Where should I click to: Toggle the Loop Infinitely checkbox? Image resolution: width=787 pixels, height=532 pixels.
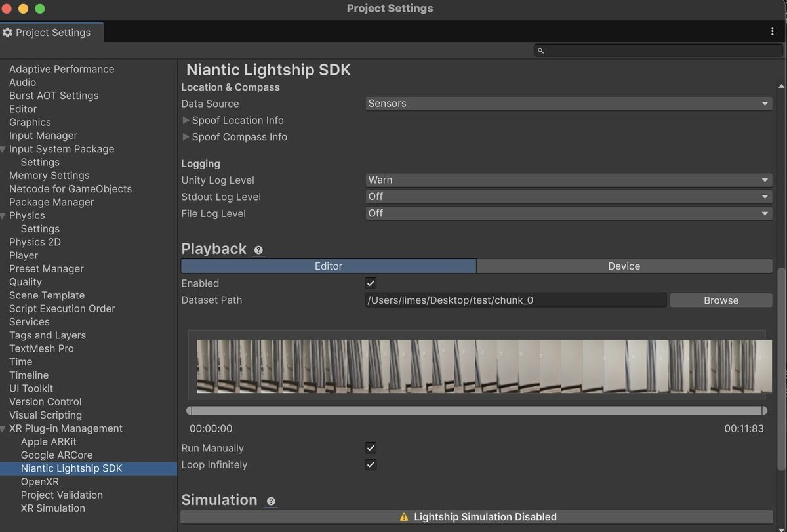pos(371,464)
